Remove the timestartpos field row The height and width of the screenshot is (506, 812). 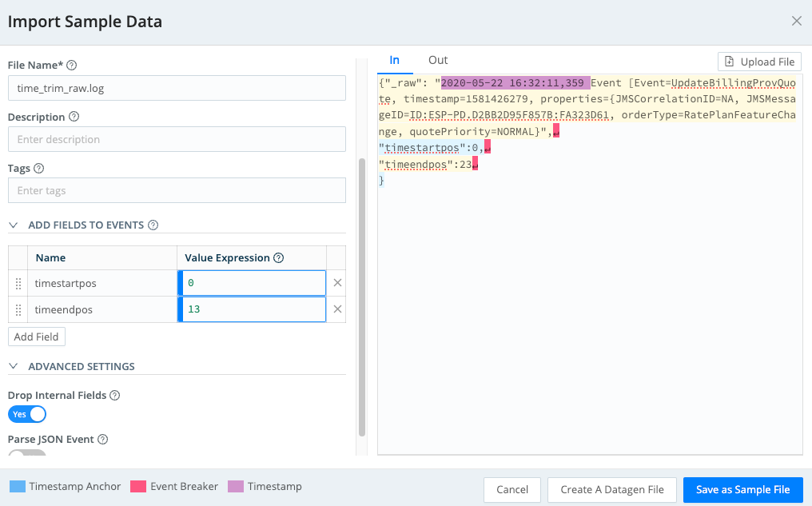[x=339, y=282]
